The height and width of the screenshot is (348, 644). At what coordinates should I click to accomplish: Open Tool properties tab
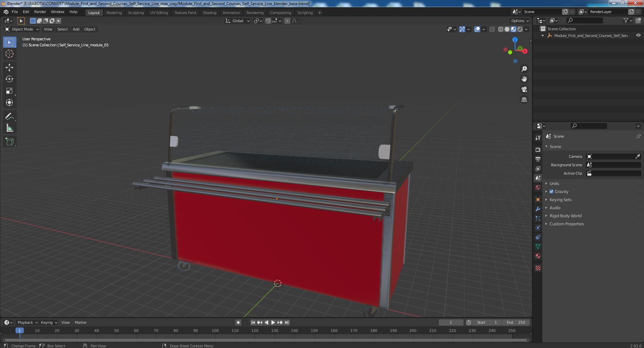pyautogui.click(x=538, y=137)
